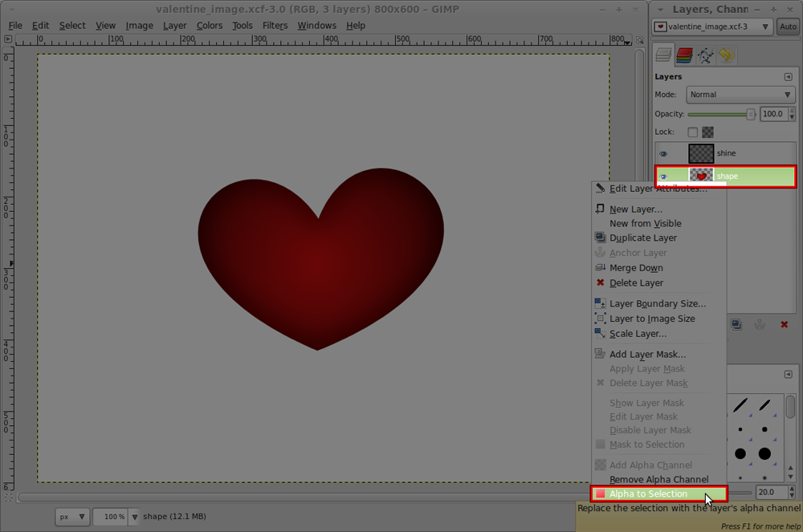Delete the layer using the red X icon
803x532 pixels.
coord(784,324)
